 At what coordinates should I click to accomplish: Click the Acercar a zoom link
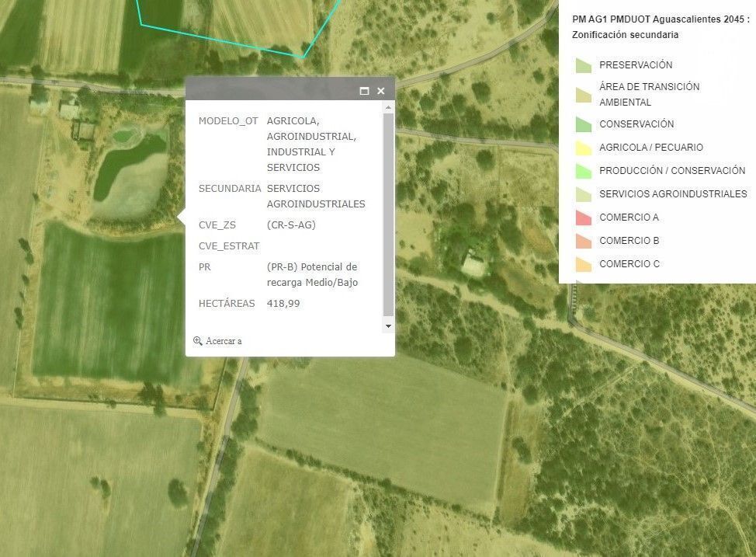pos(224,341)
